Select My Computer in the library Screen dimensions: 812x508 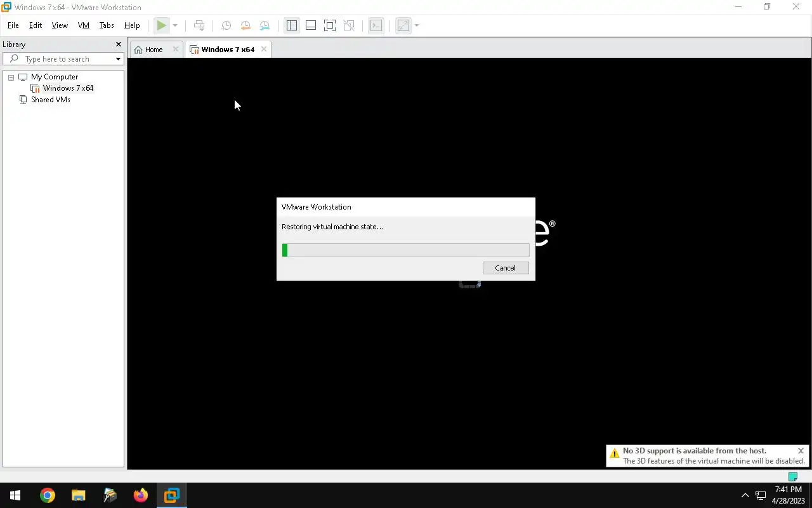55,77
